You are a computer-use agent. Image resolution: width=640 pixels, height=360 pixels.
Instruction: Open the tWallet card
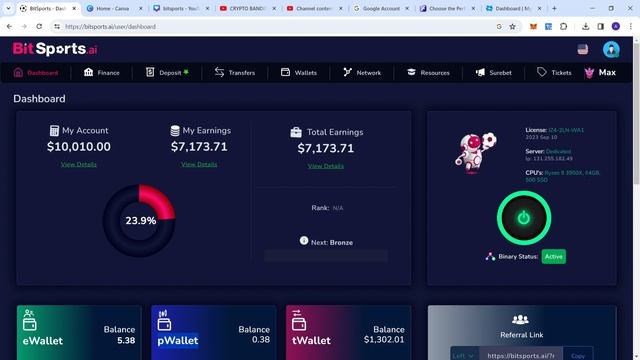[349, 333]
